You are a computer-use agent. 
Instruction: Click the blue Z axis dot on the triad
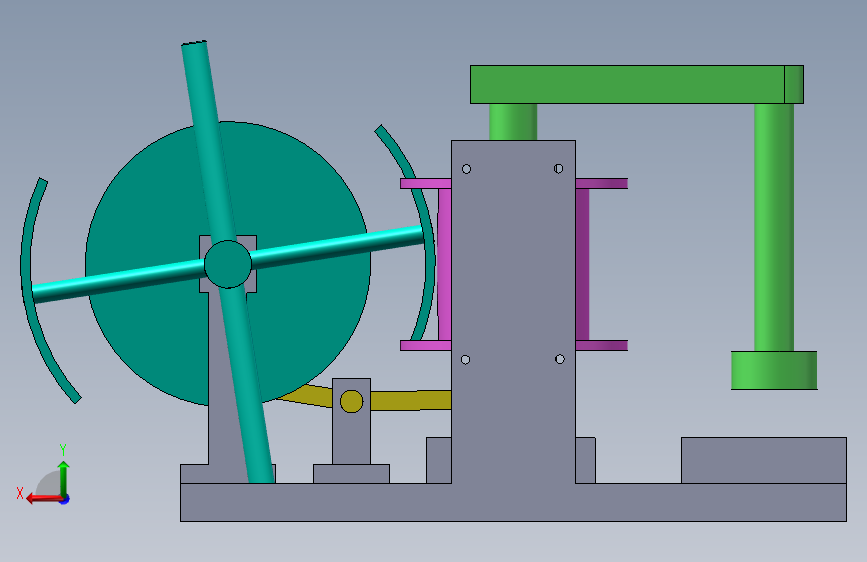(65, 499)
